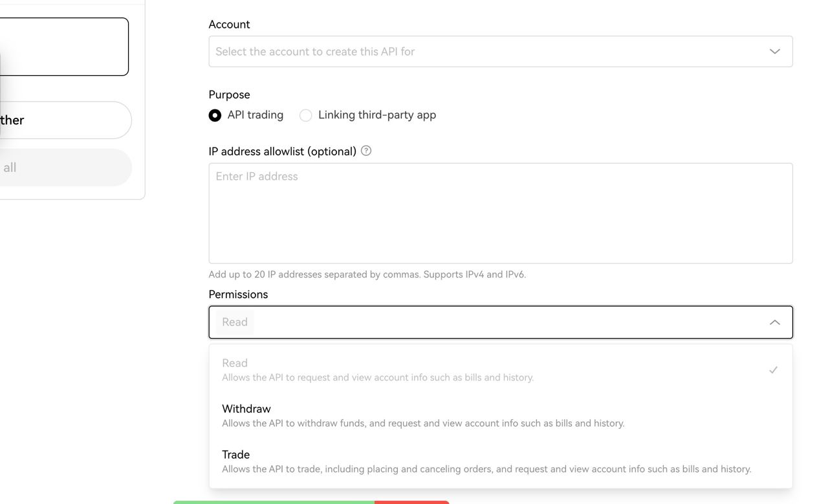Click the greyed-out "all" button on left
Viewport: 828px width, 504px height.
tap(65, 168)
